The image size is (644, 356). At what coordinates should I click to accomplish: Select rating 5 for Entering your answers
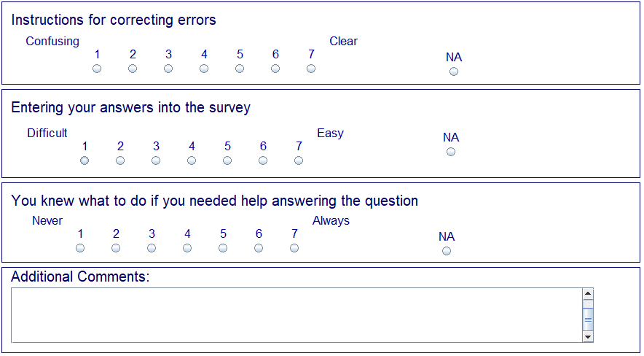click(227, 160)
